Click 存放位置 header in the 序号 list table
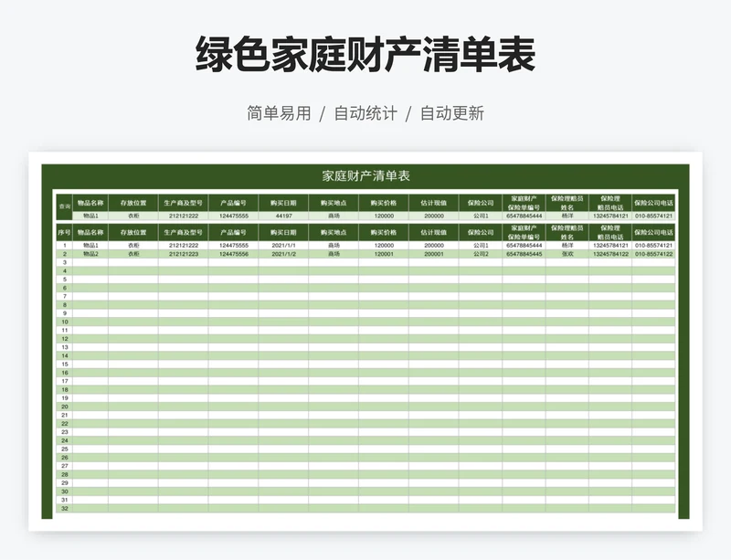 pos(133,232)
